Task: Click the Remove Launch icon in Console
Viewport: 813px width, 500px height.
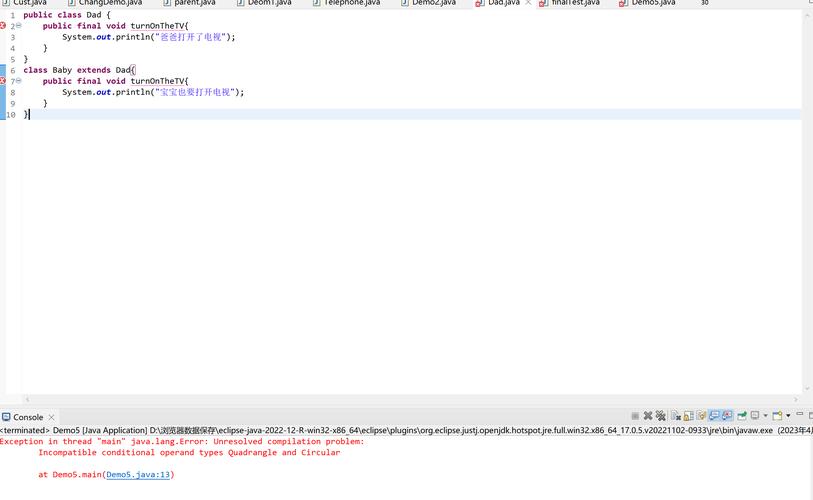Action: pos(648,416)
